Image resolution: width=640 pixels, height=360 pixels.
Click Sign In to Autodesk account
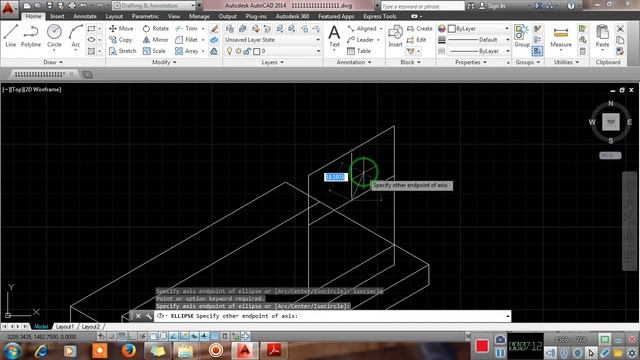tap(492, 6)
